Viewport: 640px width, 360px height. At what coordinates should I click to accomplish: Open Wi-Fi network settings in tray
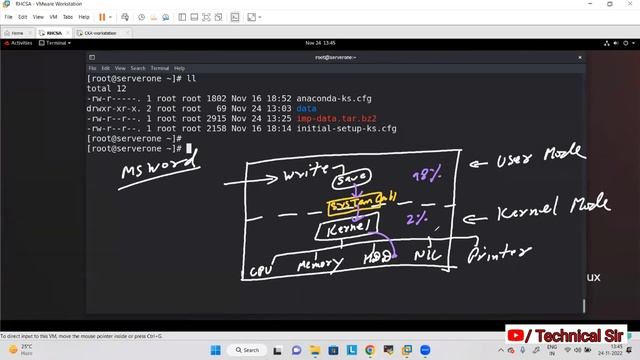567,350
